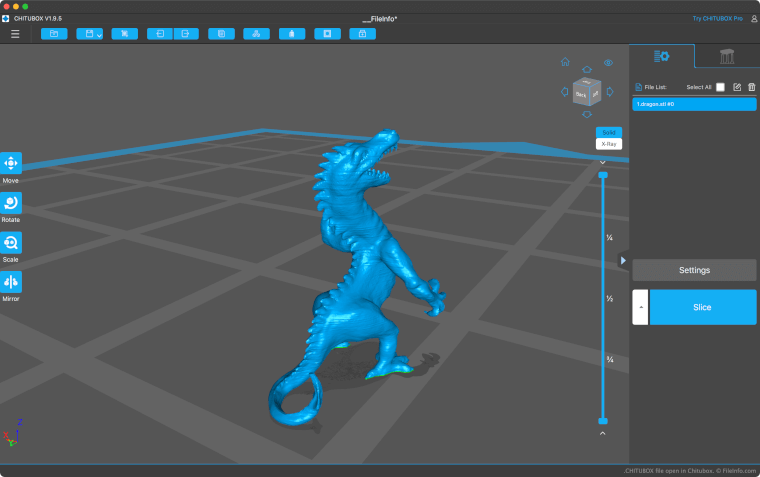
Task: Expand the save dropdown arrow in toolbar
Action: pos(99,35)
